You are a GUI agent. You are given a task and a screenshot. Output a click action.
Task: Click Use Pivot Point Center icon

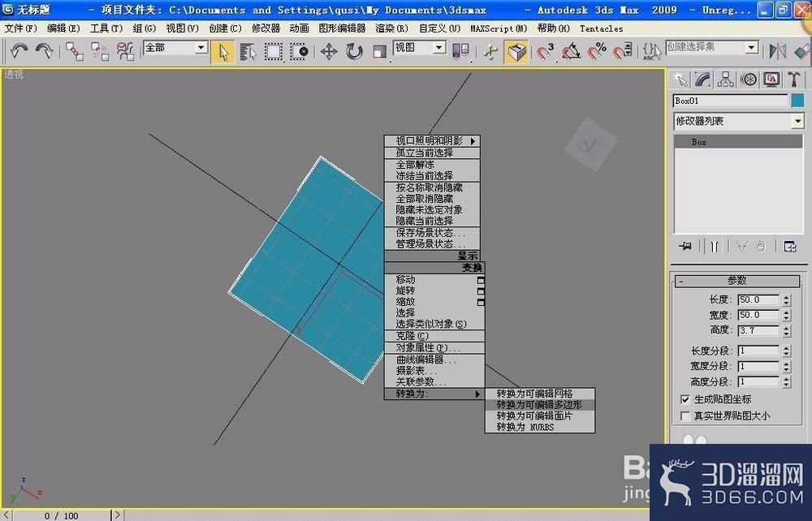[x=461, y=52]
